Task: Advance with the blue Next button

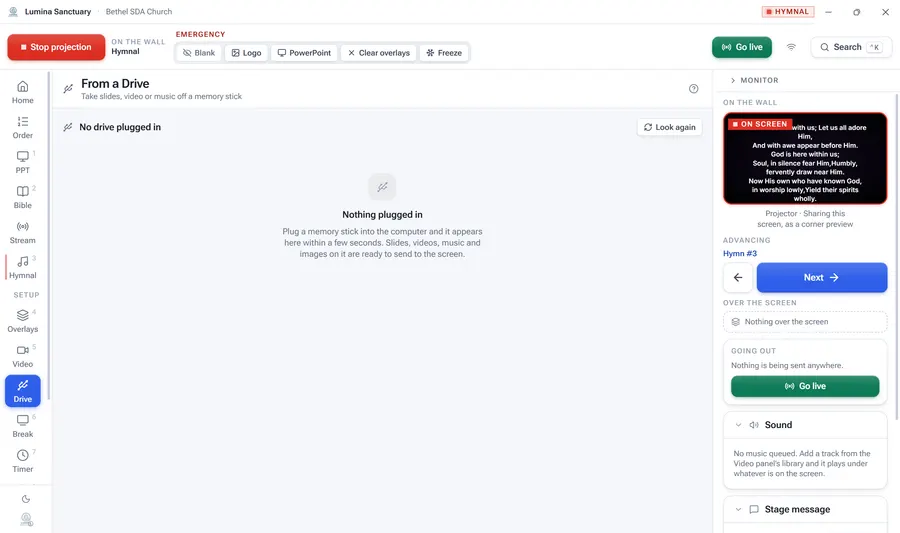Action: point(821,278)
